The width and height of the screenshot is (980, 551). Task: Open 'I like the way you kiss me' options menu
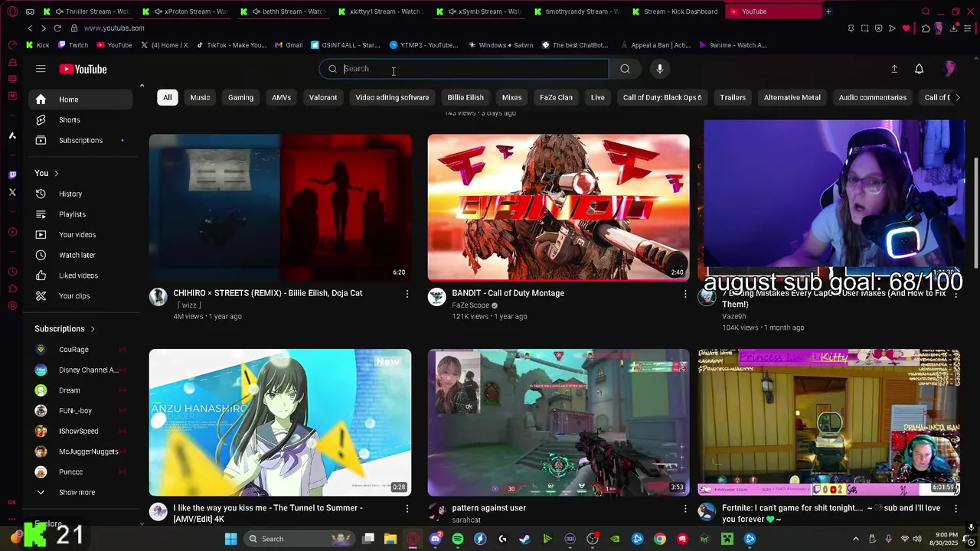click(x=407, y=508)
